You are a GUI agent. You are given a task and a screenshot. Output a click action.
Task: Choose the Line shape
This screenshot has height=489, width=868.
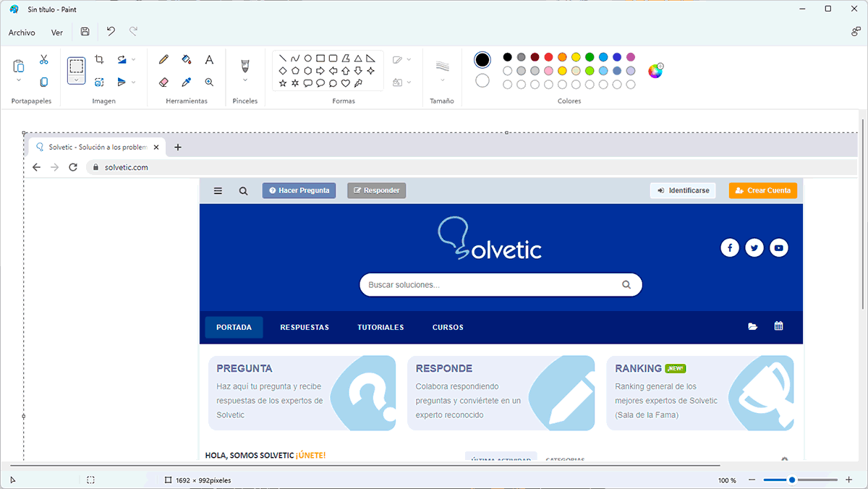coord(283,58)
